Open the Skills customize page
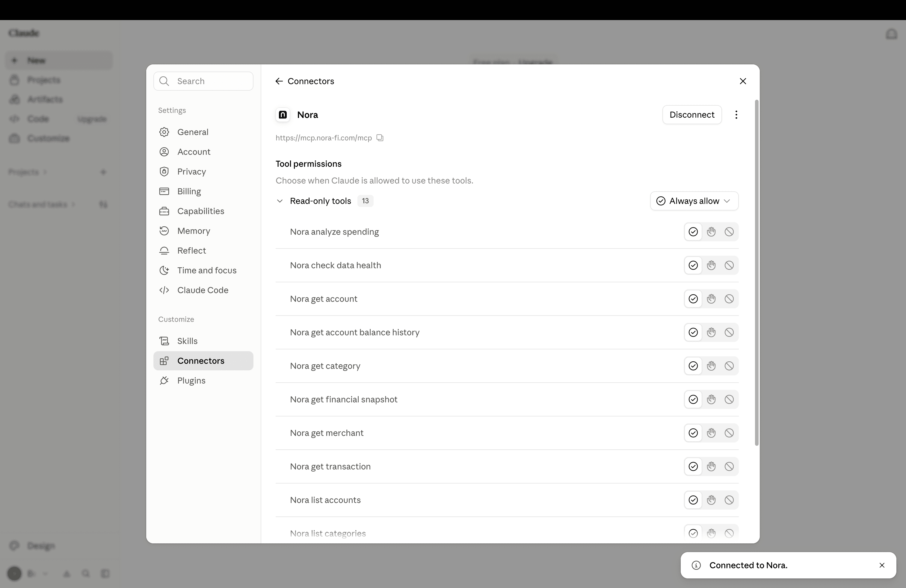Viewport: 906px width, 588px height. click(x=203, y=341)
